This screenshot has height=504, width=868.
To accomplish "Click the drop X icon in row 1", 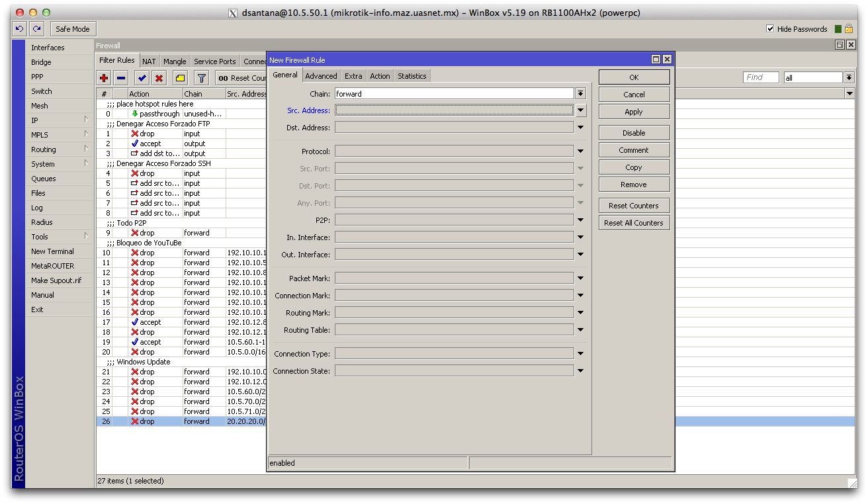I will (x=134, y=134).
